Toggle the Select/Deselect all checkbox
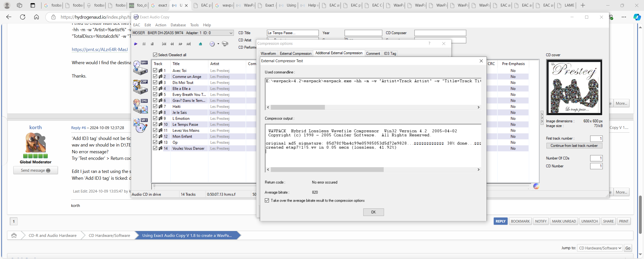 [x=155, y=55]
